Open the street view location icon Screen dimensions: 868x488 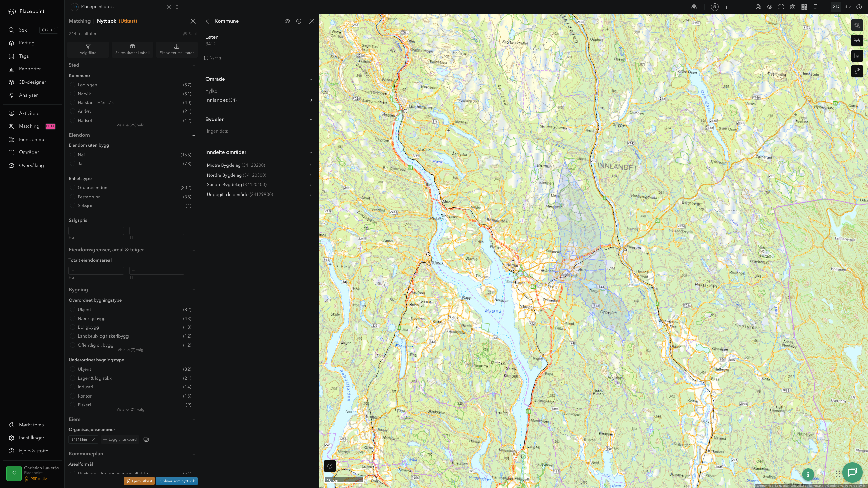tap(694, 7)
